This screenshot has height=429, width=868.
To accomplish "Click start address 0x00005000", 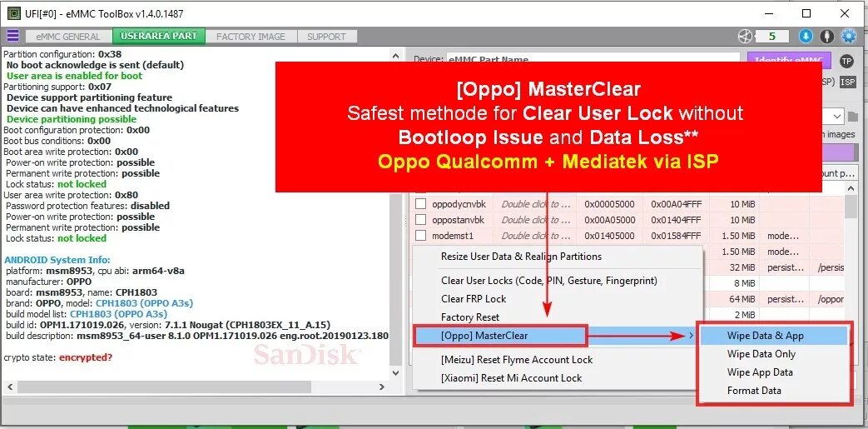I will click(610, 204).
